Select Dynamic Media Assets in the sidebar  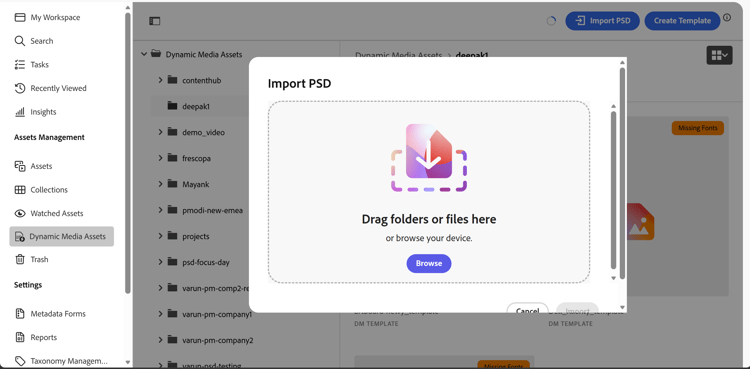pos(62,236)
